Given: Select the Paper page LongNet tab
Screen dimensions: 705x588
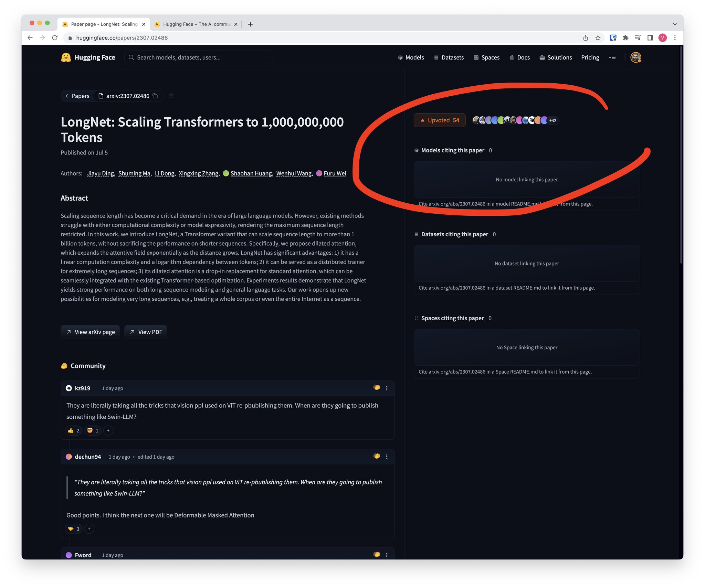Looking at the screenshot, I should tap(104, 24).
